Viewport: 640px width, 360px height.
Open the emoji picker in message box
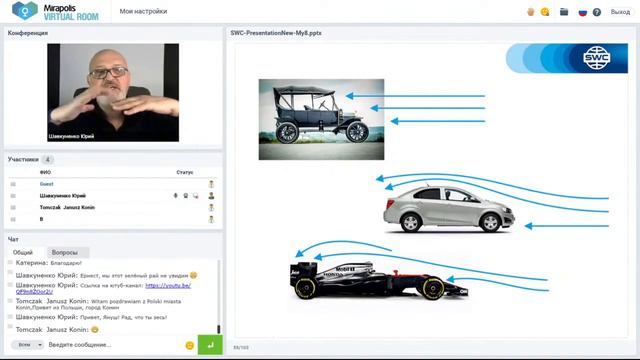189,345
